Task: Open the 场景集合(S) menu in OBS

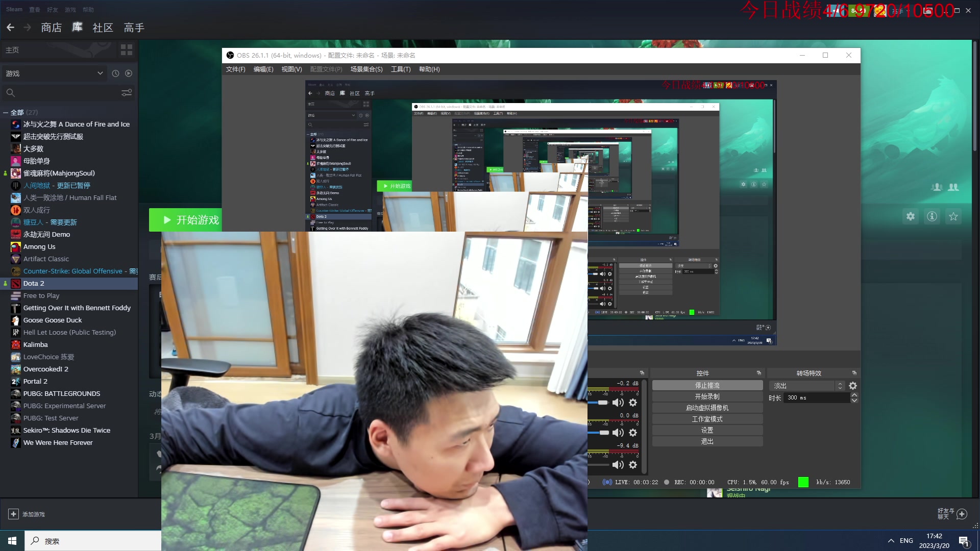Action: (366, 69)
